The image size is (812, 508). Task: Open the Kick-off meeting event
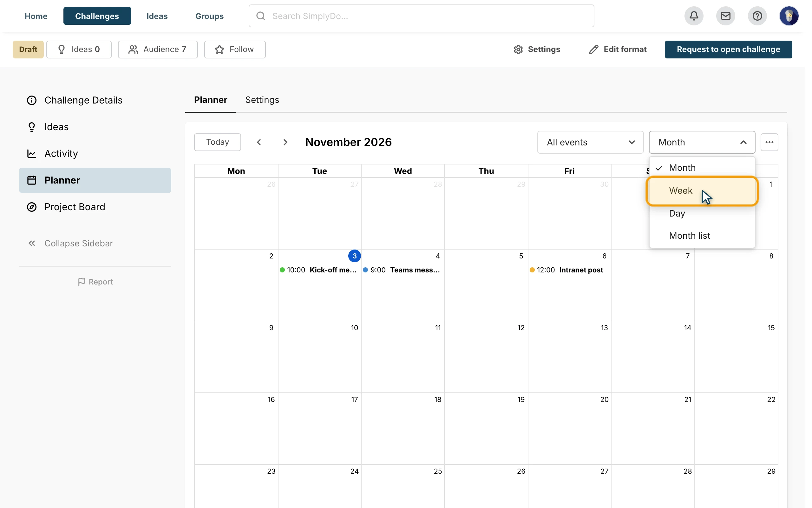click(319, 270)
